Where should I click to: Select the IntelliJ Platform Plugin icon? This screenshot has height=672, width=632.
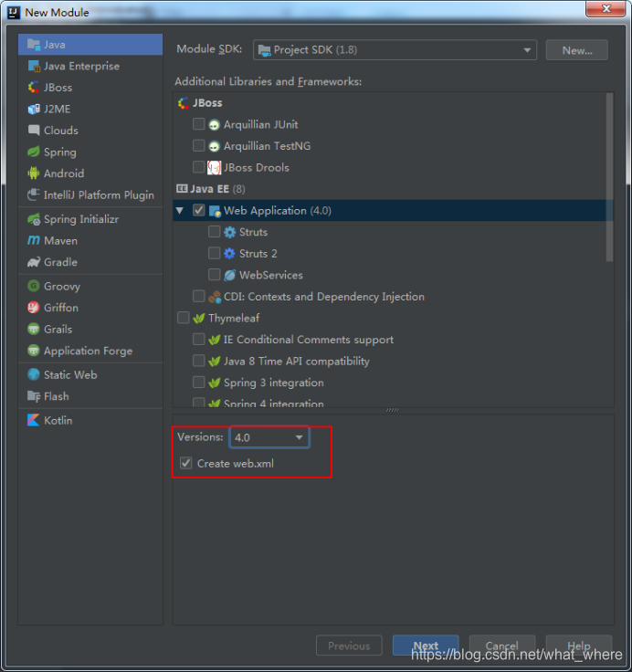point(34,194)
